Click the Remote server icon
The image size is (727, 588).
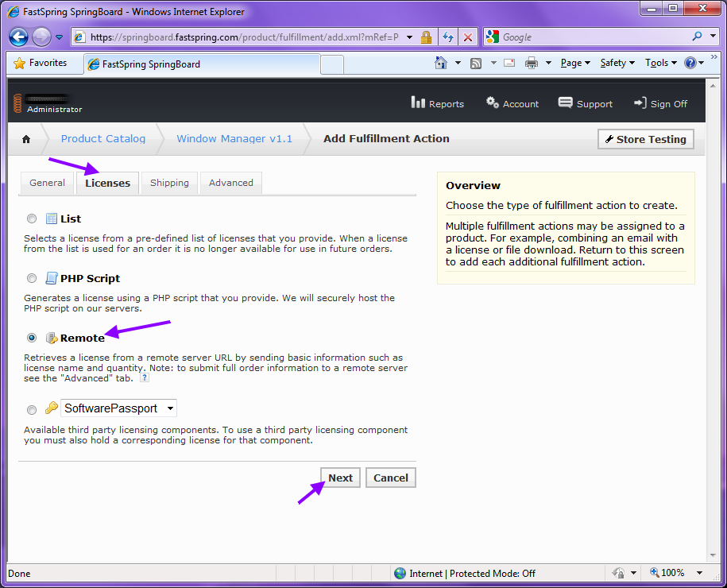coord(52,338)
